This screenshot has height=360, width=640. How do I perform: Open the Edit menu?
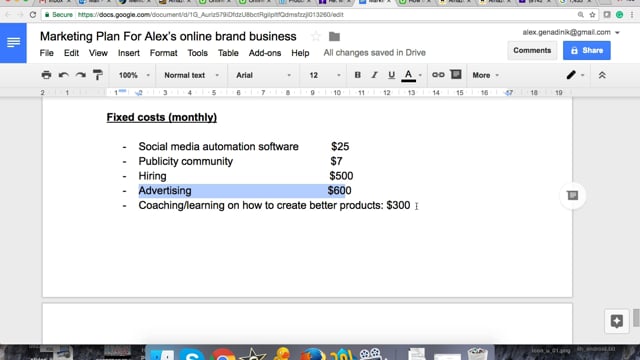pyautogui.click(x=71, y=53)
